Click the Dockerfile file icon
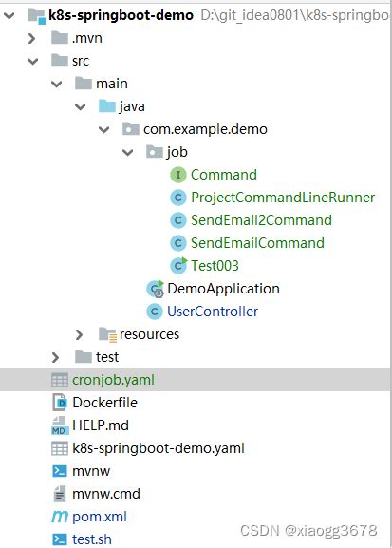 click(x=60, y=403)
